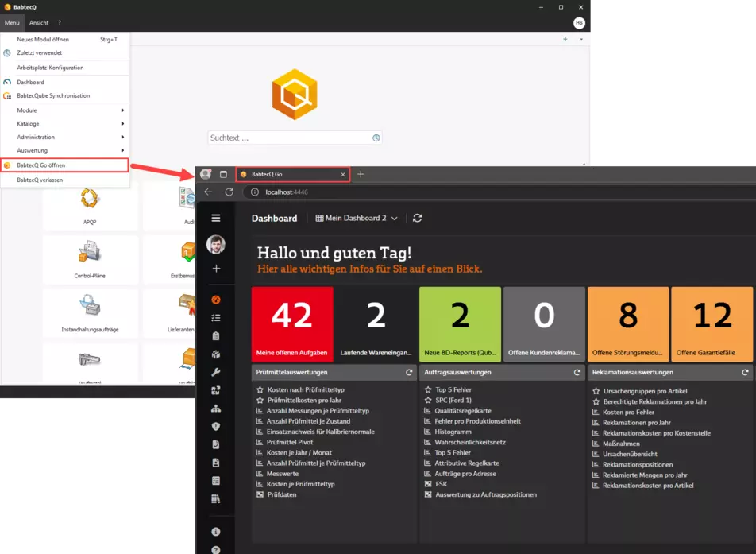756x554 pixels.
Task: Open the table grid icon in sidebar
Action: [x=216, y=481]
